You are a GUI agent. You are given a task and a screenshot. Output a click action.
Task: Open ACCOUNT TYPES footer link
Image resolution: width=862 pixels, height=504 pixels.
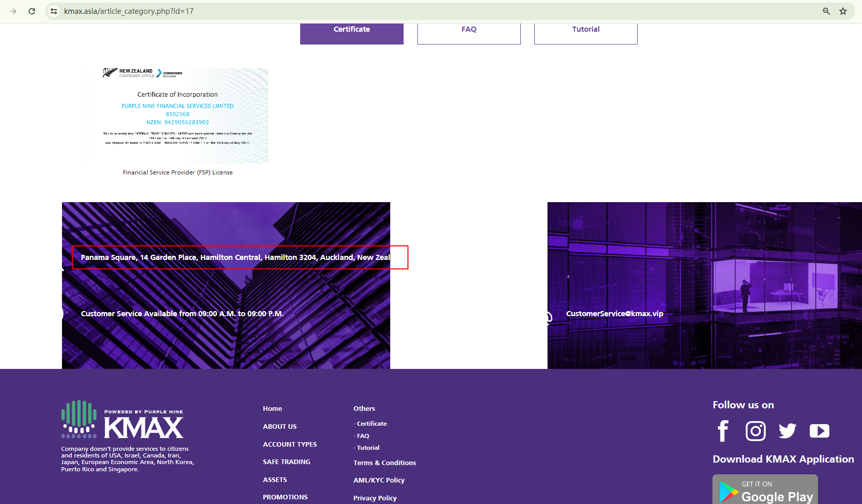[290, 445]
